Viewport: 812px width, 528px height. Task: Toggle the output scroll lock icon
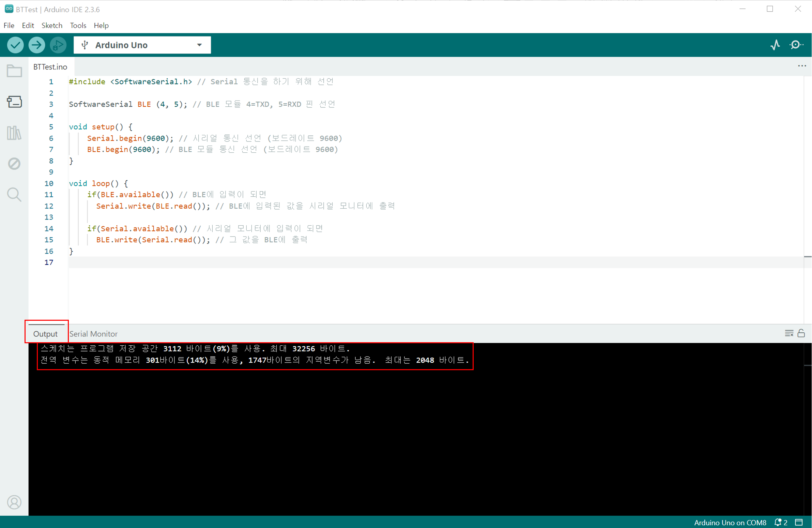point(801,333)
